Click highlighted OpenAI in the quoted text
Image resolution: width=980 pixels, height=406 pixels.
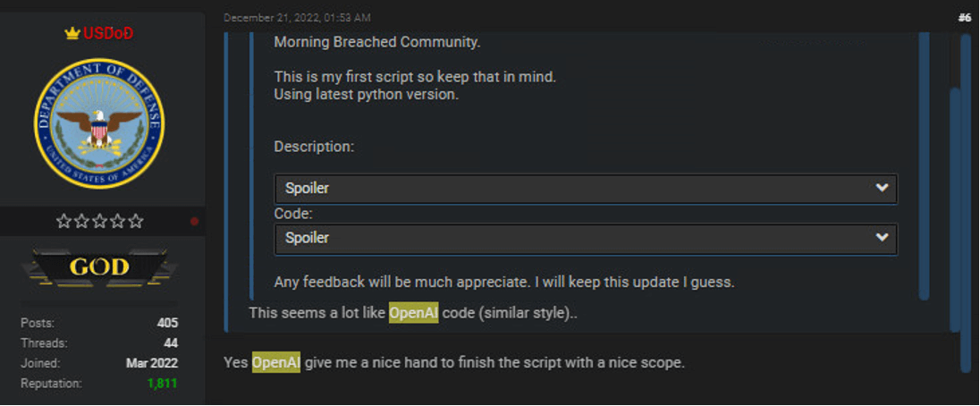[x=413, y=313]
